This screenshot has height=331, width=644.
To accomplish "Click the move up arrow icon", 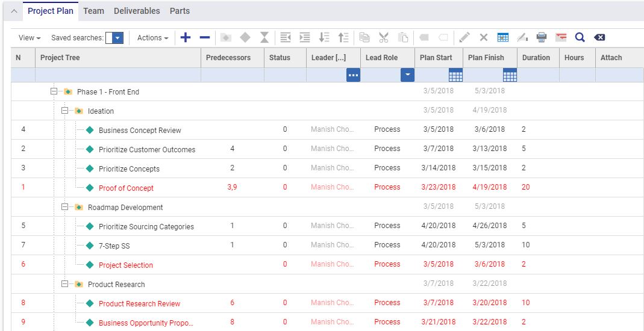I will (343, 38).
